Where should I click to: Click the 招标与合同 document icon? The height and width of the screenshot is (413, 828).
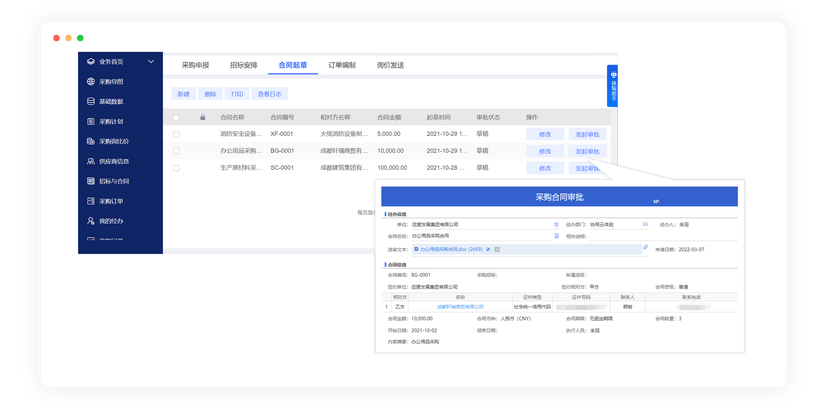[x=91, y=181]
